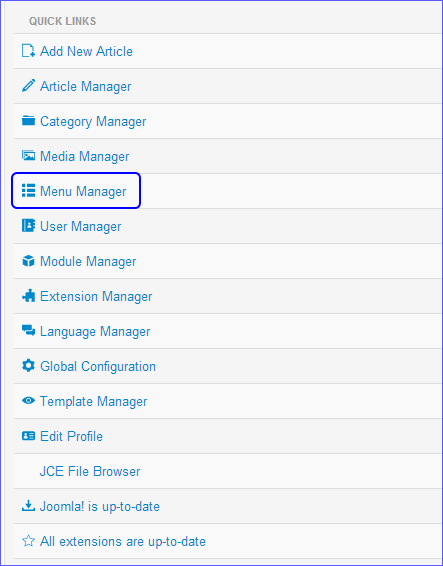Click the Edit Profile card icon
Image resolution: width=443 pixels, height=566 pixels.
(x=28, y=436)
